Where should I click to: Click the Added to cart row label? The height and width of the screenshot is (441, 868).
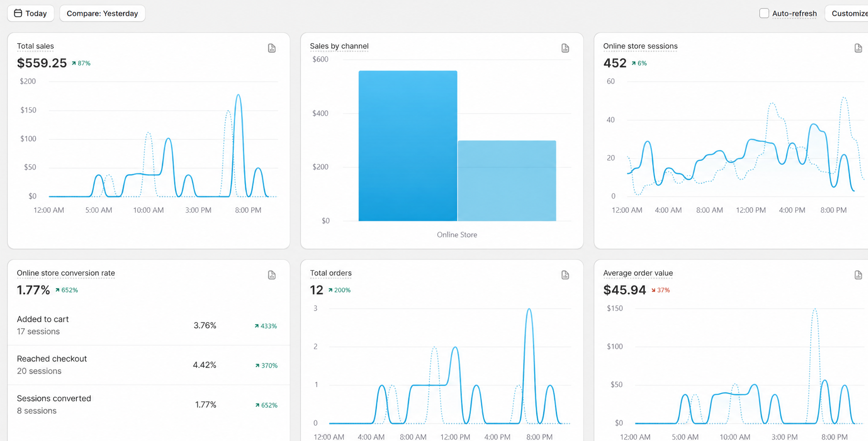click(x=43, y=319)
